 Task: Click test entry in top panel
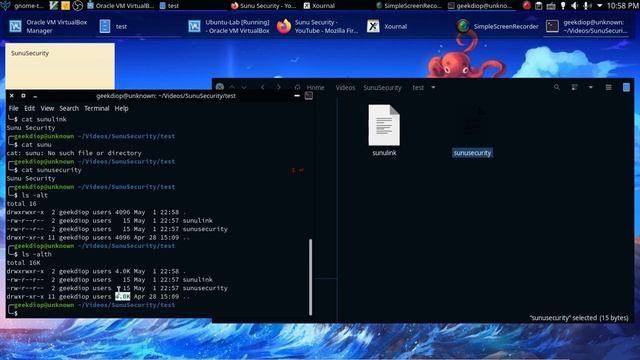click(169, 6)
